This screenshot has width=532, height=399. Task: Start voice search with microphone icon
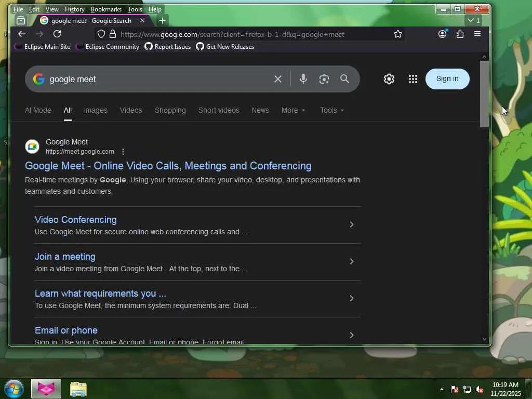303,79
